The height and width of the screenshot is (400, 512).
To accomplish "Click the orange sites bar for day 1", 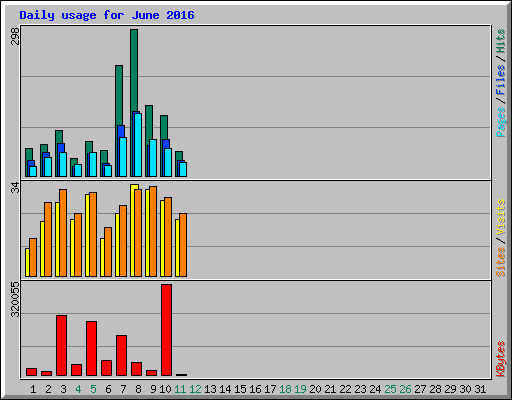I will tap(33, 257).
